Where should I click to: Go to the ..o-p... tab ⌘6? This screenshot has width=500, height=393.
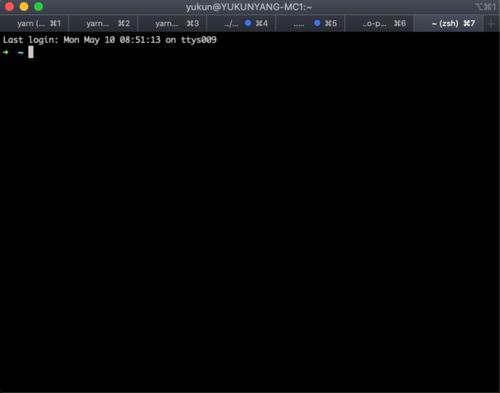380,23
